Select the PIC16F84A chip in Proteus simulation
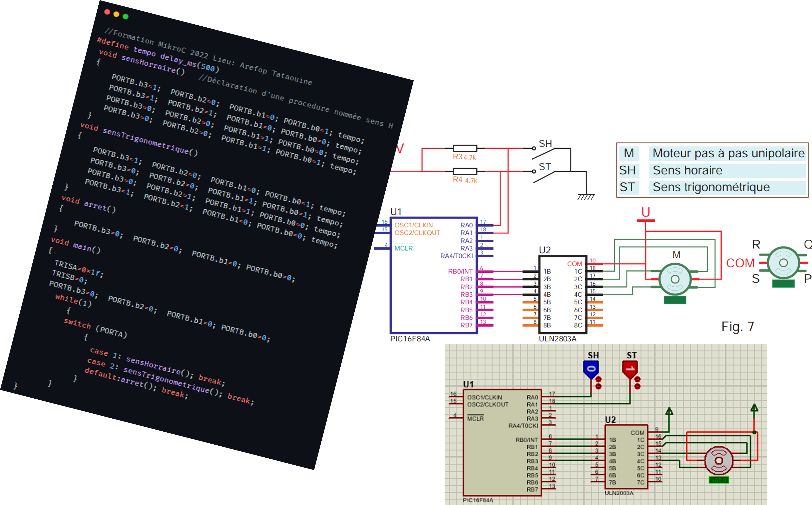 click(x=502, y=443)
